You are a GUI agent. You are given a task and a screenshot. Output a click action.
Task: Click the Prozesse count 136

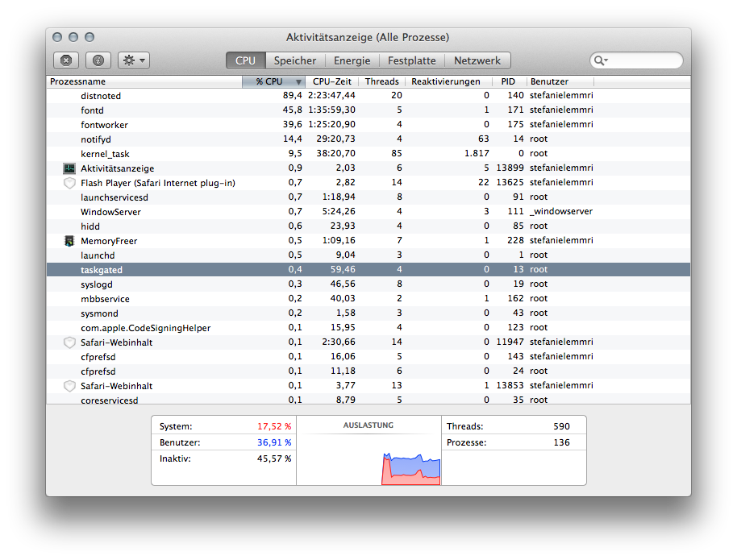pyautogui.click(x=561, y=442)
